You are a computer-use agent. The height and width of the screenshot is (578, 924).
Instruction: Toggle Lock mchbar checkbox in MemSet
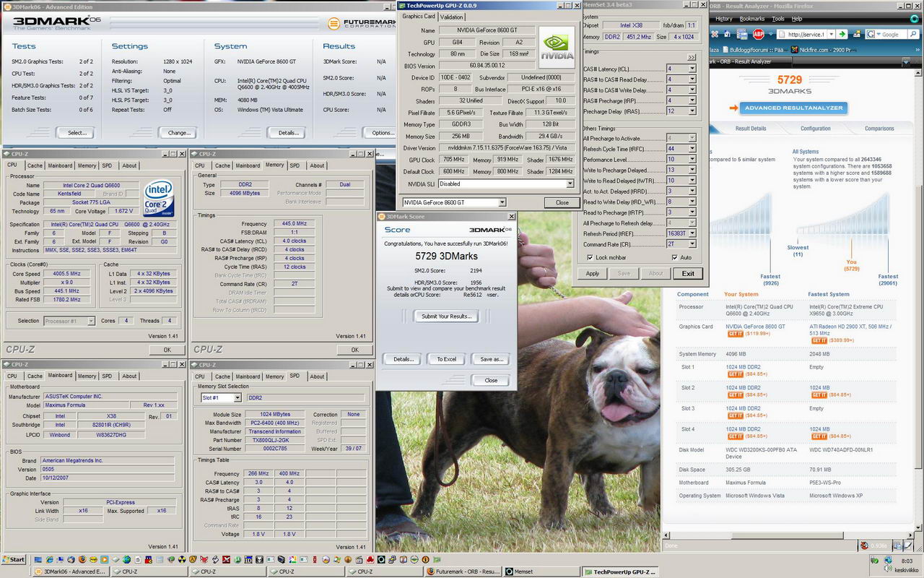(590, 257)
